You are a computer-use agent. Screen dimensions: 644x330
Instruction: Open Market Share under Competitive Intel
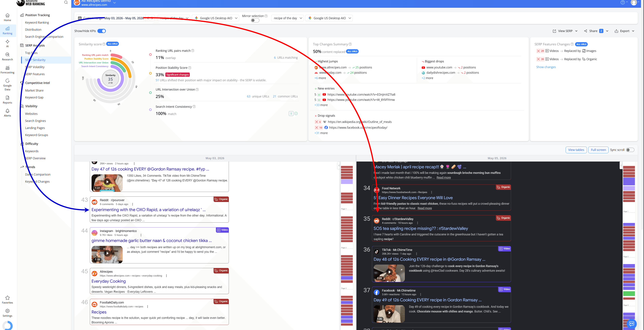[x=34, y=91]
